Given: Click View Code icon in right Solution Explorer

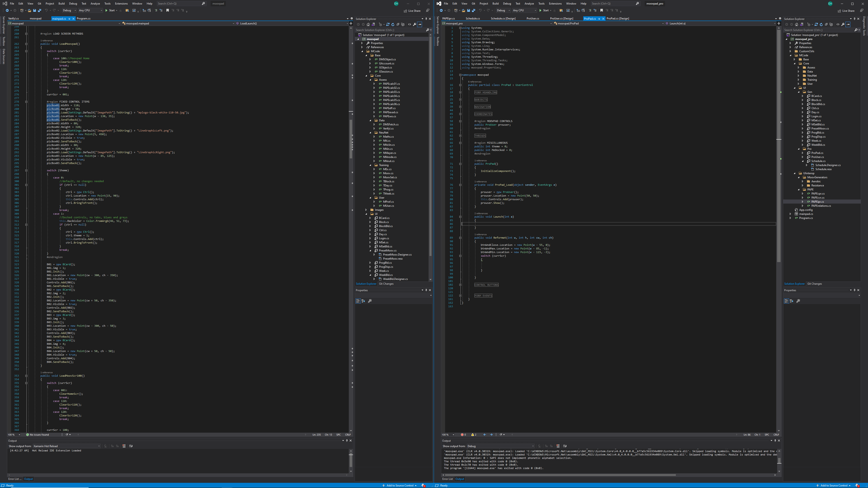Looking at the screenshot, I should (x=838, y=25).
